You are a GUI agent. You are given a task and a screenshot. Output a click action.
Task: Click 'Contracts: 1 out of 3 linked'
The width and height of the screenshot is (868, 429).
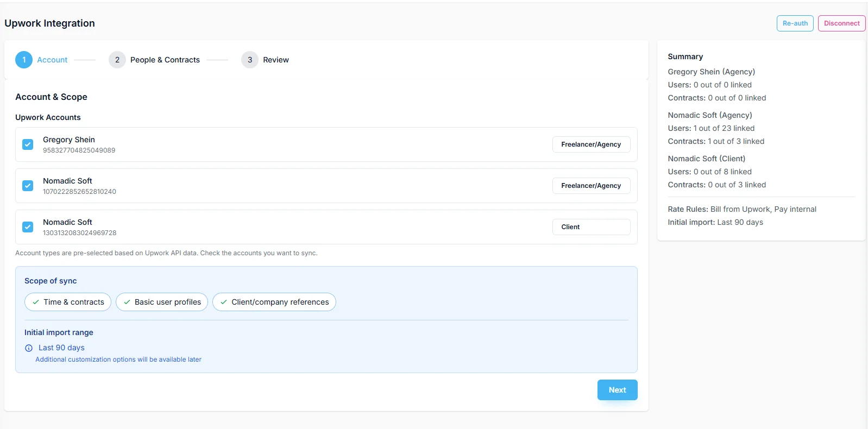(x=716, y=141)
